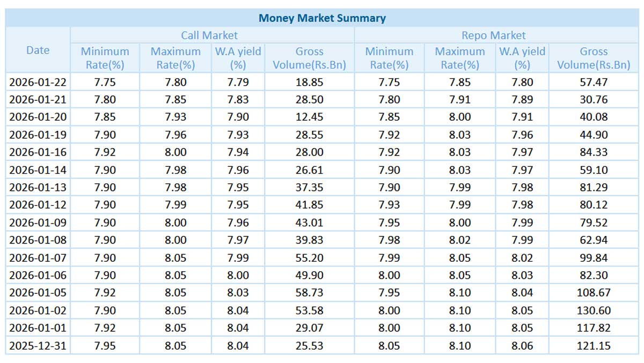Click Call Market's W.A yield header
The height and width of the screenshot is (363, 644).
(238, 58)
